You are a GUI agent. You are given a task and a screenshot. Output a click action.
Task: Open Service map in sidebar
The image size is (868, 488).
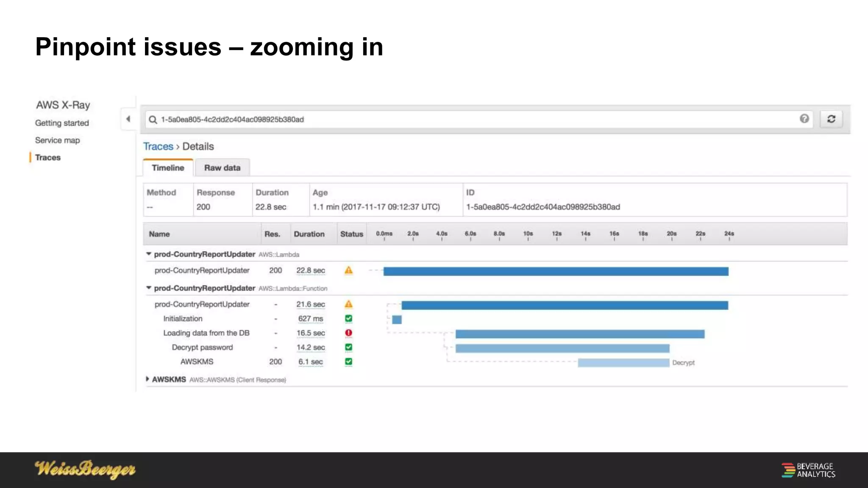tap(57, 140)
